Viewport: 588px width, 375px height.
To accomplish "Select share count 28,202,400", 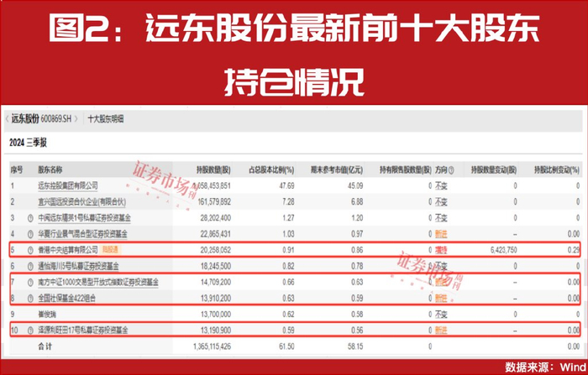I will [x=216, y=218].
